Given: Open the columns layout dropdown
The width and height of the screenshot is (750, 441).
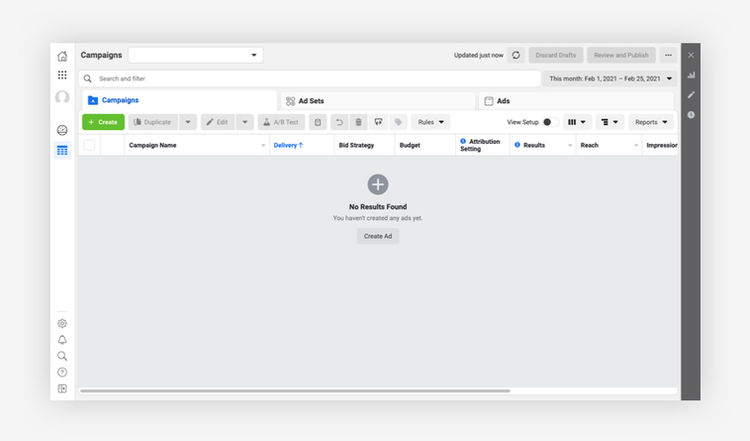Looking at the screenshot, I should [x=577, y=122].
